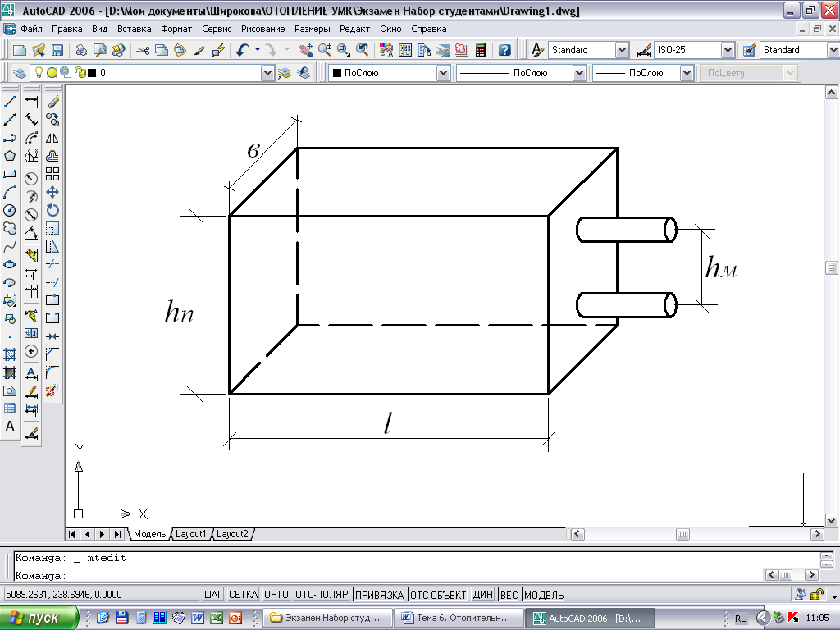Select the Circle drawing tool
The image size is (840, 630).
pos(10,211)
